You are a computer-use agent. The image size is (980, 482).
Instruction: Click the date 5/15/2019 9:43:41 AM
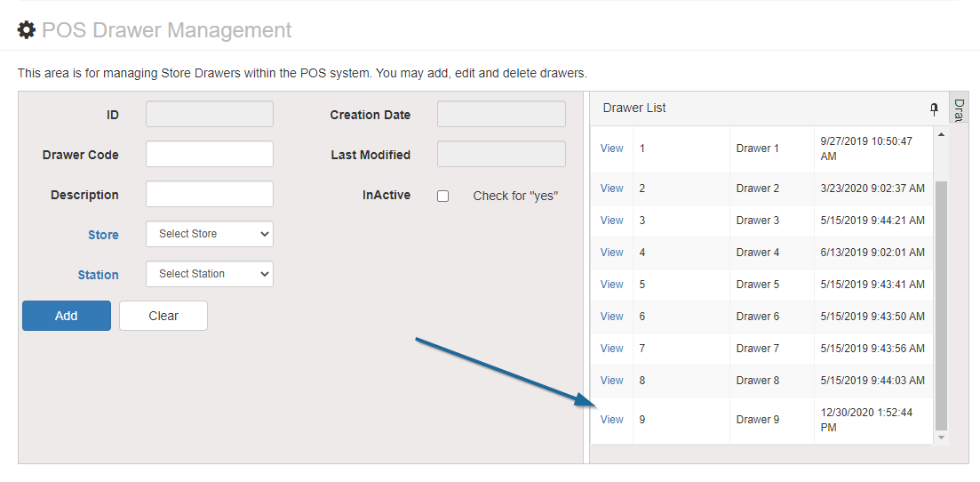pos(872,285)
